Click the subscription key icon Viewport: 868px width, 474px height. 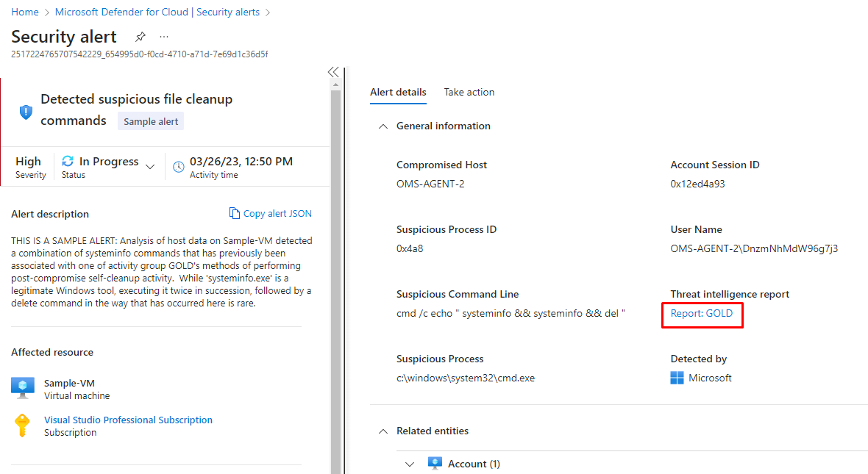pos(24,425)
